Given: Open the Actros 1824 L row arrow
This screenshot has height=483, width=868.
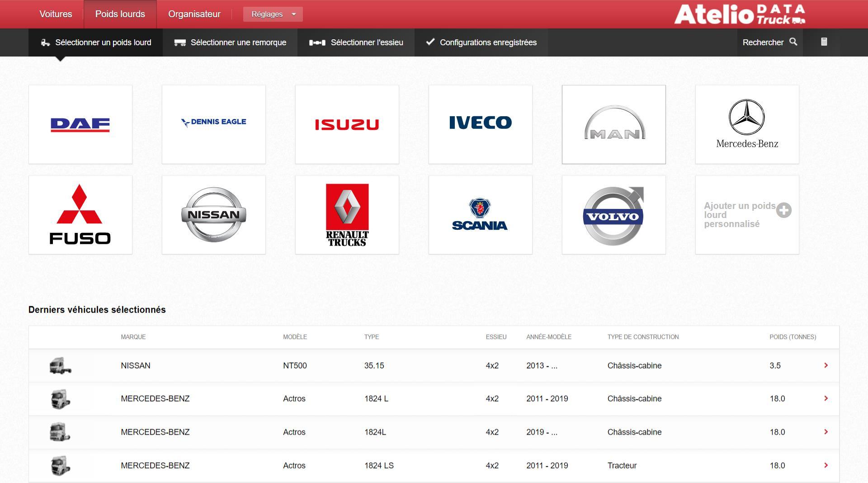Looking at the screenshot, I should pos(826,398).
